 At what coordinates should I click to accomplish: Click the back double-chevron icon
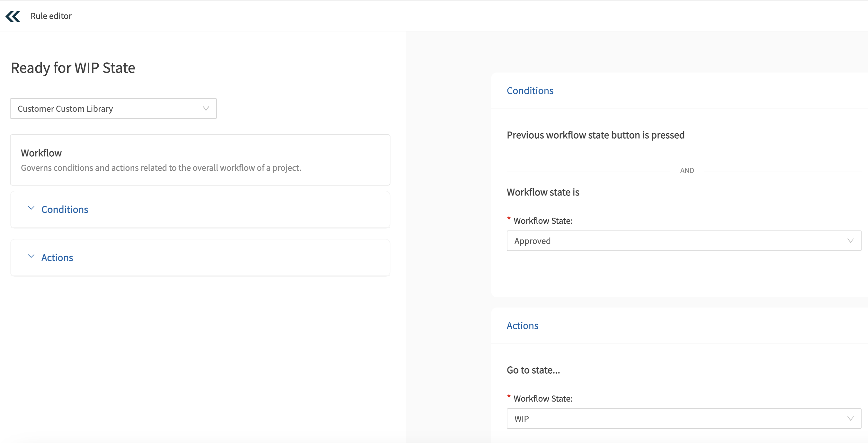[13, 16]
